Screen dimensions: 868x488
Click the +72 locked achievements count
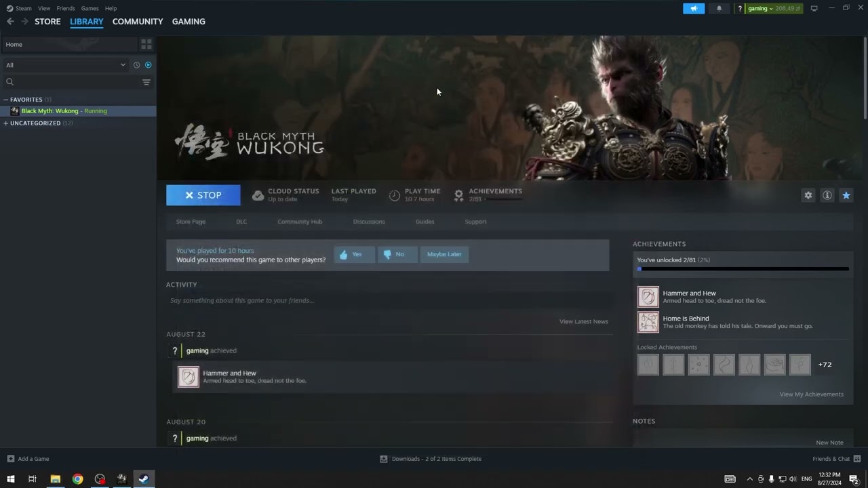coord(825,365)
